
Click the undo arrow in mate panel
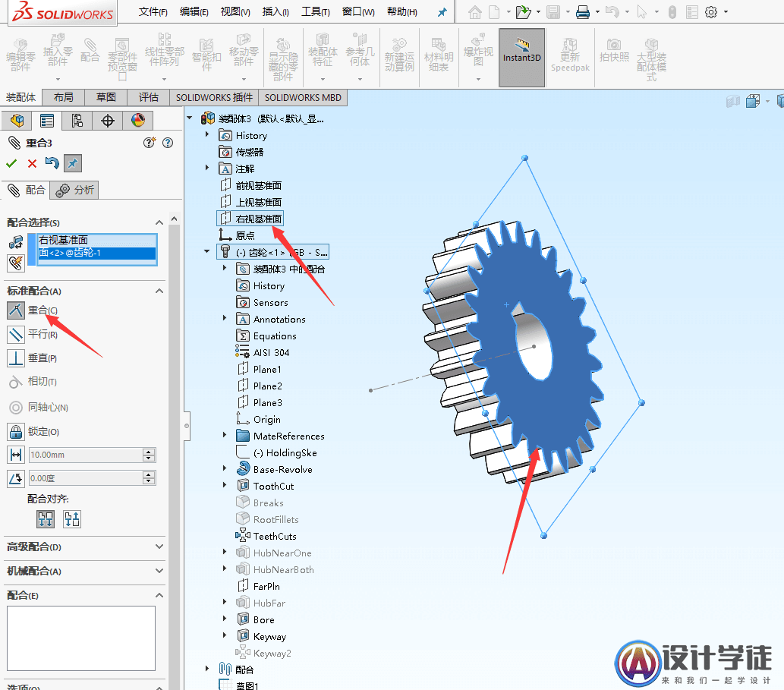tap(52, 163)
